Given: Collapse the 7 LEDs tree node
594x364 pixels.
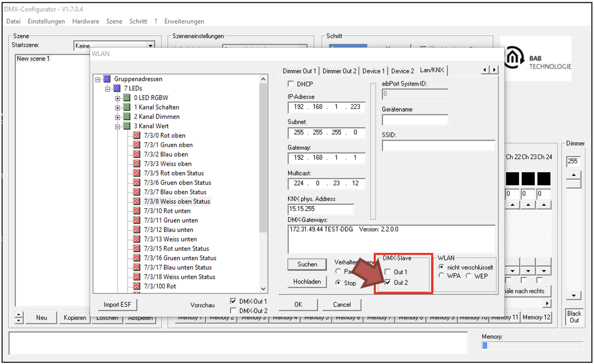Looking at the screenshot, I should coord(107,89).
